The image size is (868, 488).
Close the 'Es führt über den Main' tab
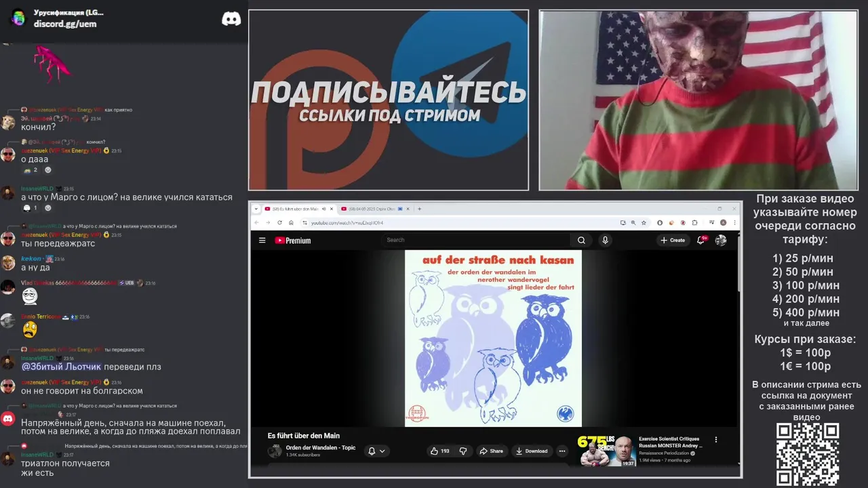[332, 209]
